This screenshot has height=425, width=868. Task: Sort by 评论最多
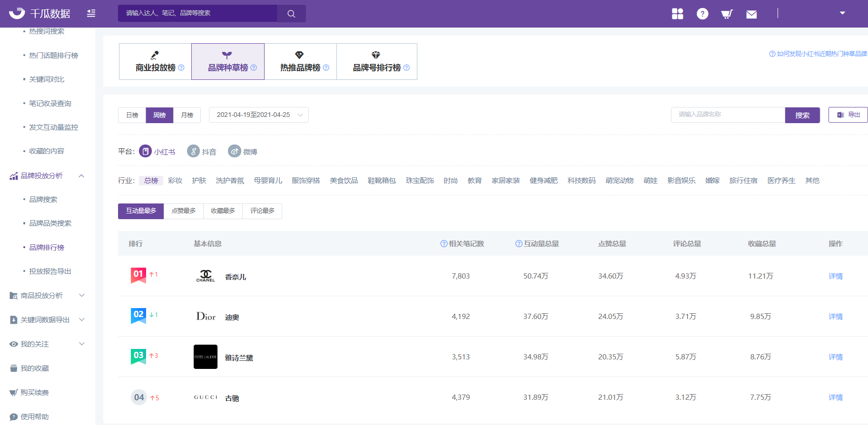pos(263,211)
